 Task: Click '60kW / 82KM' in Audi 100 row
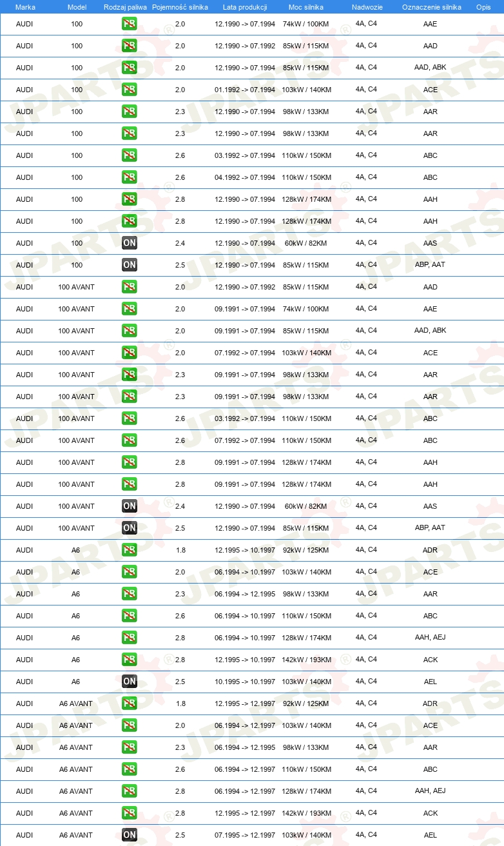tap(306, 243)
